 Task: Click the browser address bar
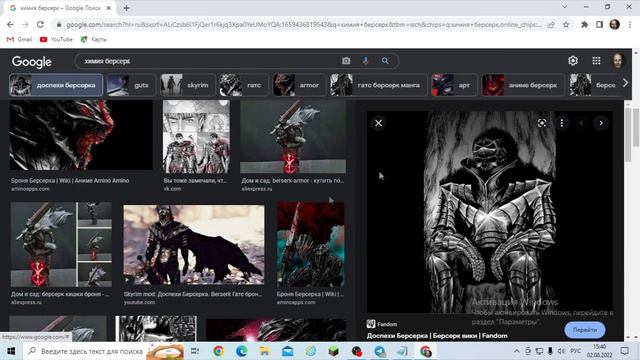pos(304,24)
